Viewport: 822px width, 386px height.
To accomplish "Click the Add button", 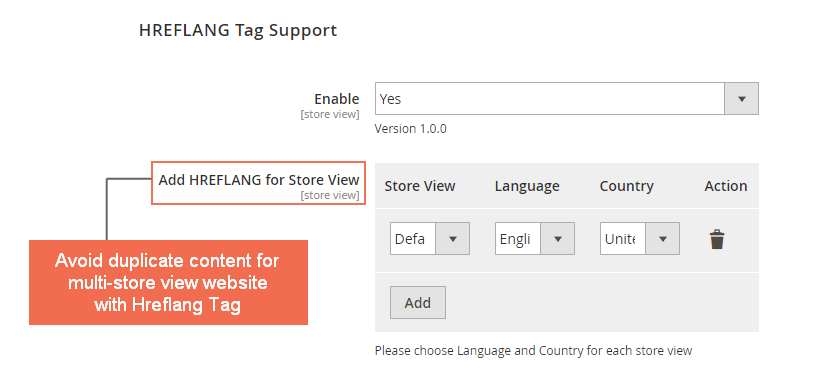I will coord(418,303).
